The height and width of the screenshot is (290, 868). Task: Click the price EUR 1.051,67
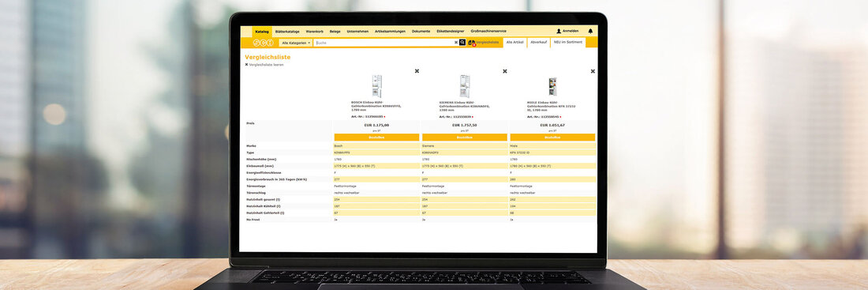pyautogui.click(x=552, y=126)
